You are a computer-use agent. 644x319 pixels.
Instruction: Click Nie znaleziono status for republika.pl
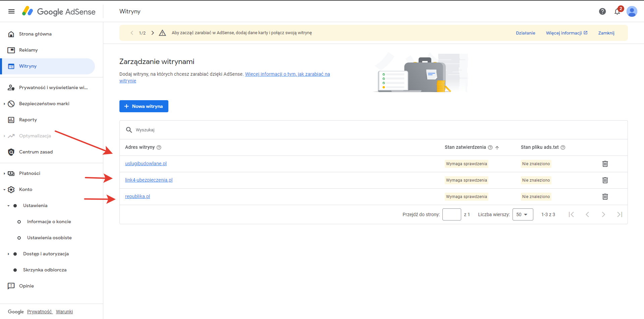pos(536,197)
